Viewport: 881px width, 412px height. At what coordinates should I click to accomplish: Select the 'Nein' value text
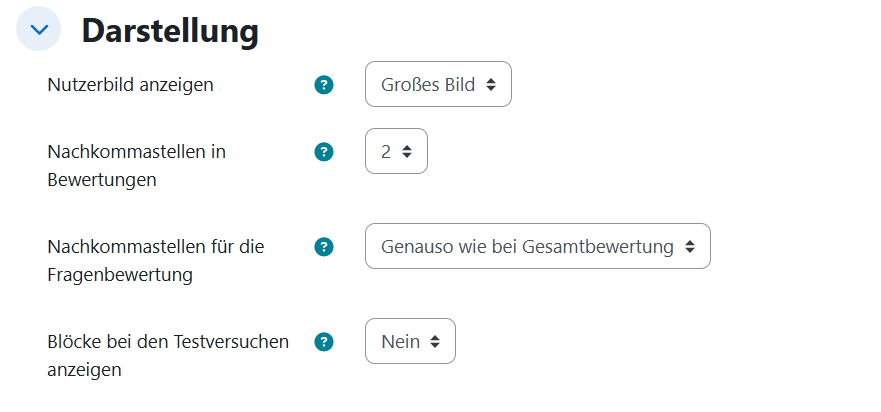pos(400,342)
